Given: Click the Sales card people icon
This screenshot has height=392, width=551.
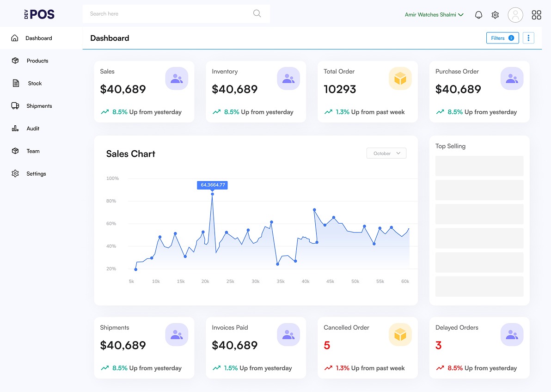Looking at the screenshot, I should (x=177, y=79).
